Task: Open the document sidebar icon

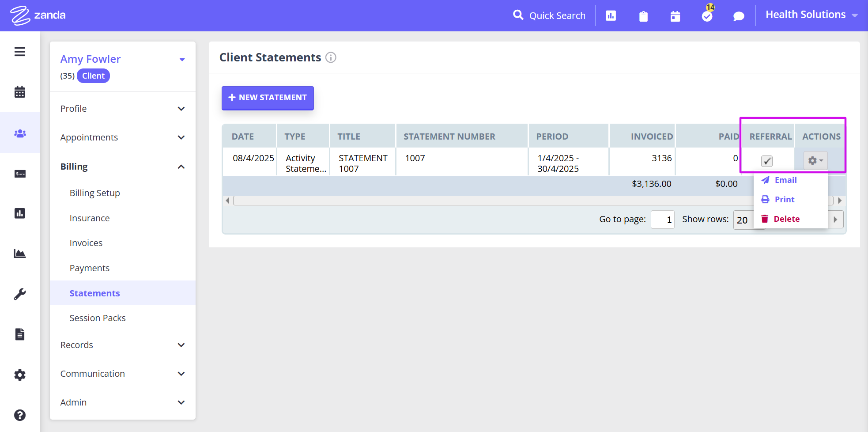Action: [20, 334]
